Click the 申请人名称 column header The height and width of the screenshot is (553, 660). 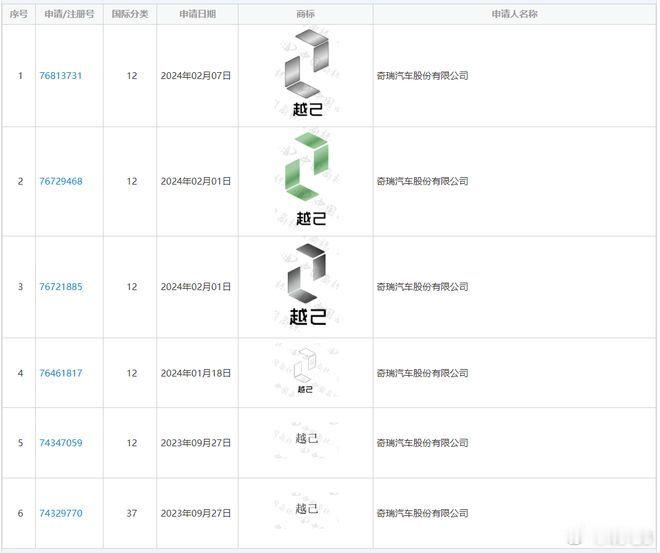(514, 14)
